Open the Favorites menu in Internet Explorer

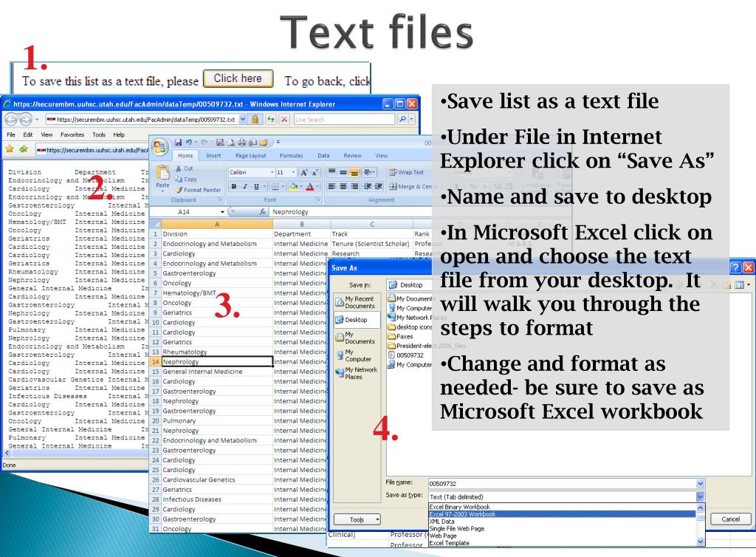click(x=72, y=134)
